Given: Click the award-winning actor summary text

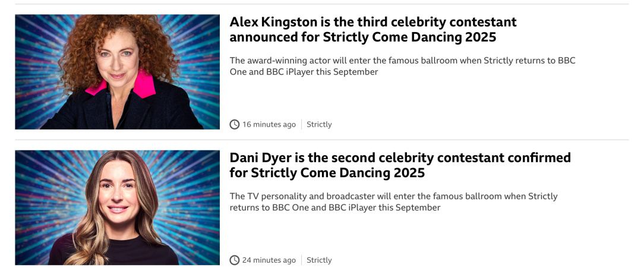Looking at the screenshot, I should (402, 66).
